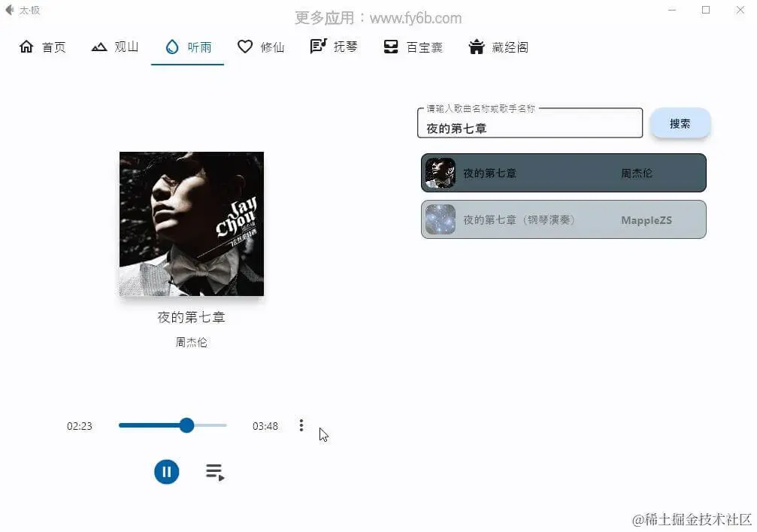Click the song name search input field
The image size is (757, 532).
click(530, 123)
